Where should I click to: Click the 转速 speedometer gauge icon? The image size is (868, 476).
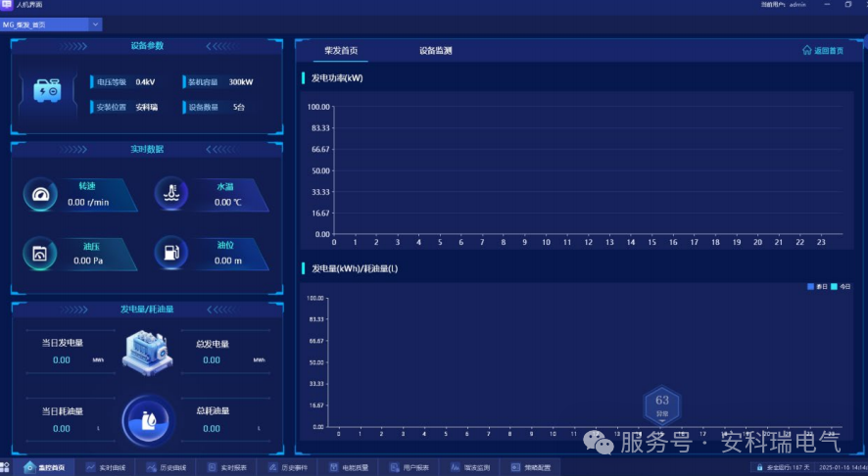tap(40, 194)
